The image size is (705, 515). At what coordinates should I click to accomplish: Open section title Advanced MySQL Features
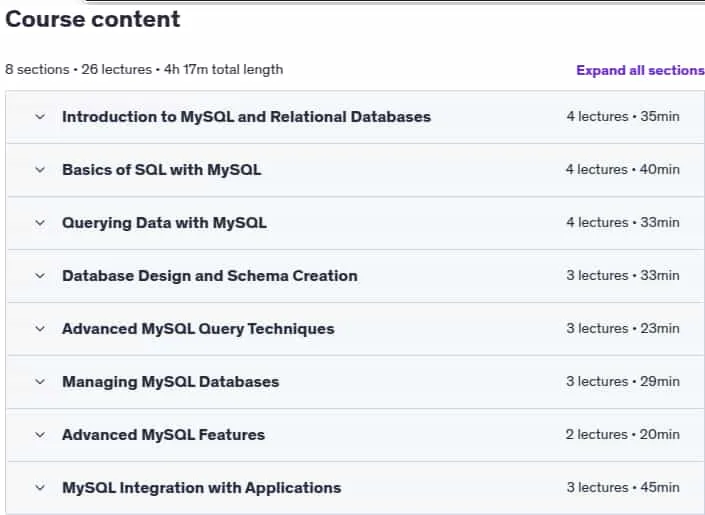pyautogui.click(x=163, y=435)
